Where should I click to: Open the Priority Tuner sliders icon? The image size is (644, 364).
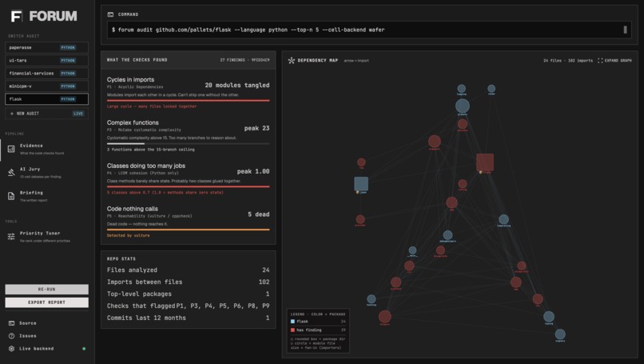click(x=11, y=237)
